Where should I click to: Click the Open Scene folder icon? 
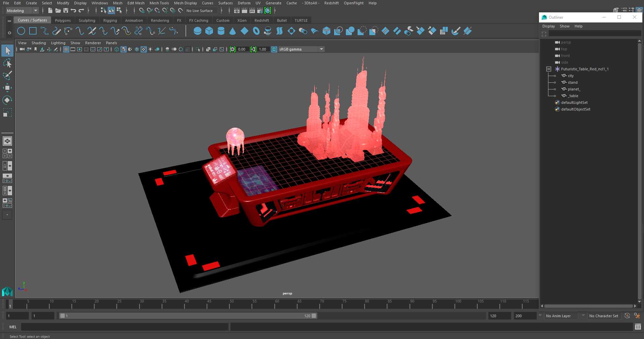pyautogui.click(x=58, y=11)
